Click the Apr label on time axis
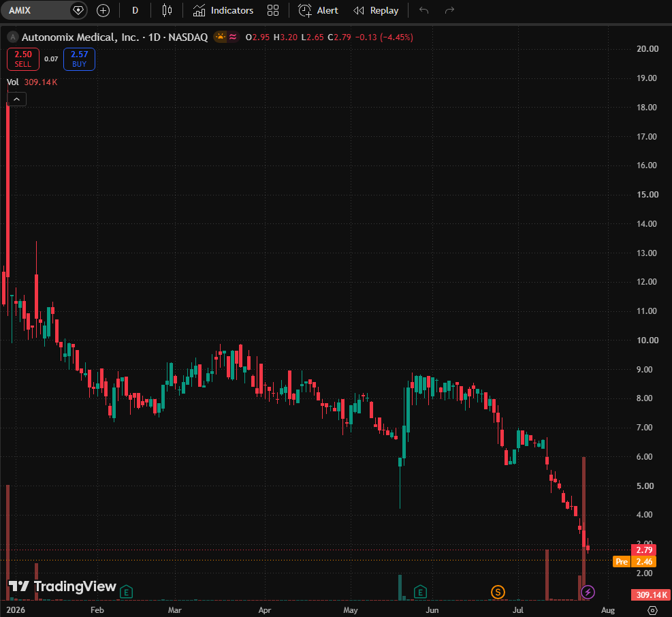Screen dimensions: 672x617 pyautogui.click(x=265, y=610)
